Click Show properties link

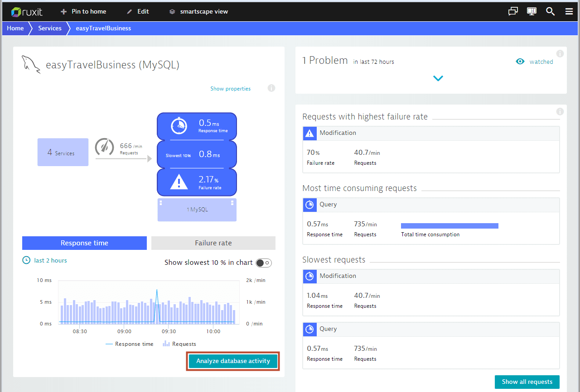click(230, 89)
